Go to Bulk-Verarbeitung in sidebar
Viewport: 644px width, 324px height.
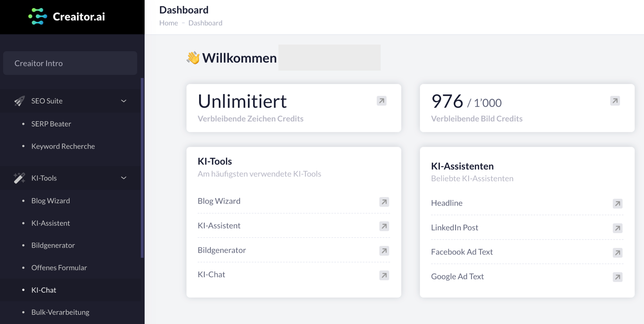click(x=60, y=312)
